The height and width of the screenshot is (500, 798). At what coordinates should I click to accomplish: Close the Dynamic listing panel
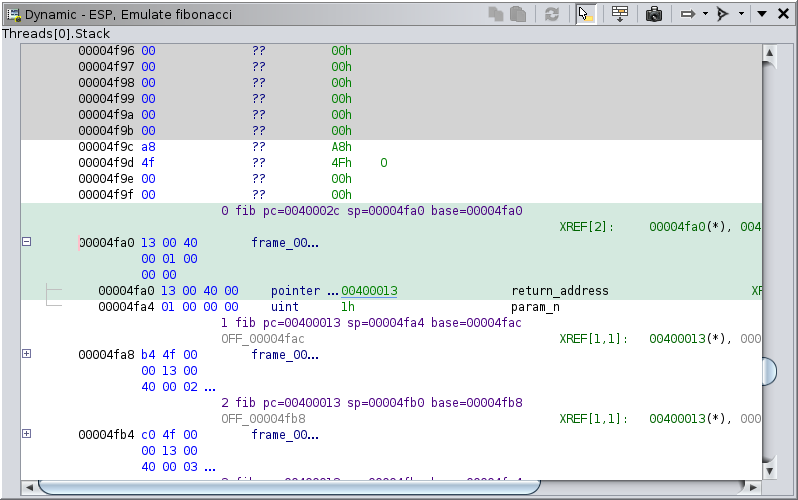pyautogui.click(x=783, y=14)
